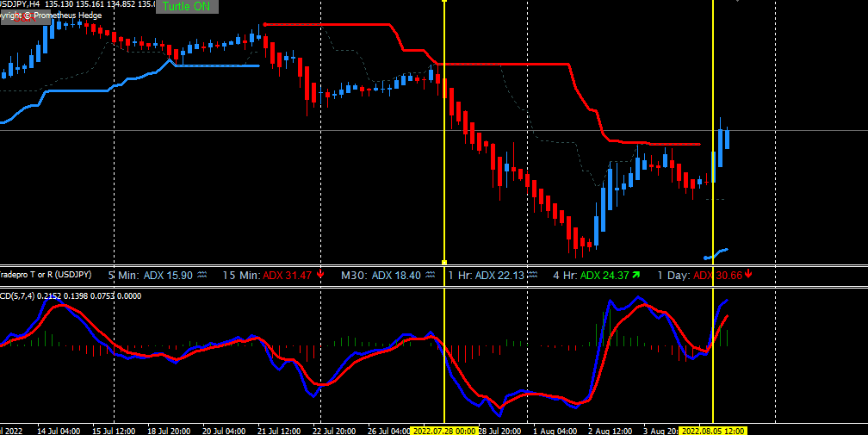Click the Copyright Prometheus Hedge label
Viewport: 868px width, 435px height.
tap(51, 16)
